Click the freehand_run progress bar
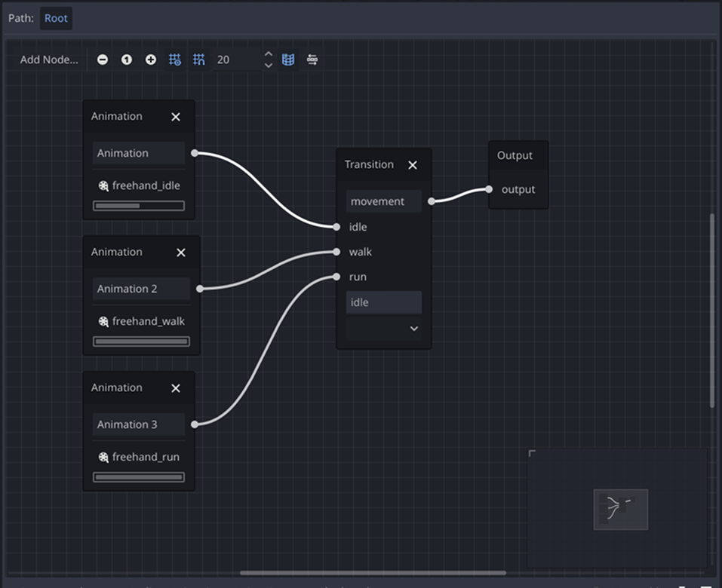The image size is (722, 588). point(139,477)
